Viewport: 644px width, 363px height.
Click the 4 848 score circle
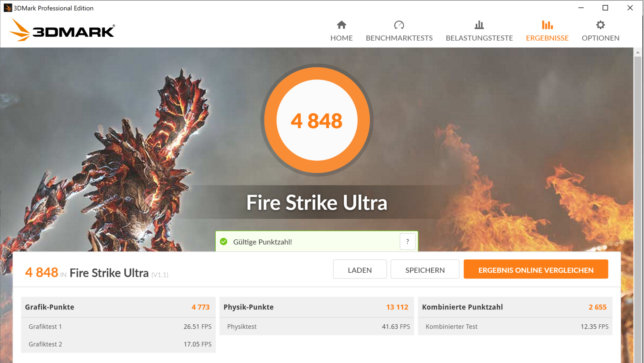click(x=317, y=120)
